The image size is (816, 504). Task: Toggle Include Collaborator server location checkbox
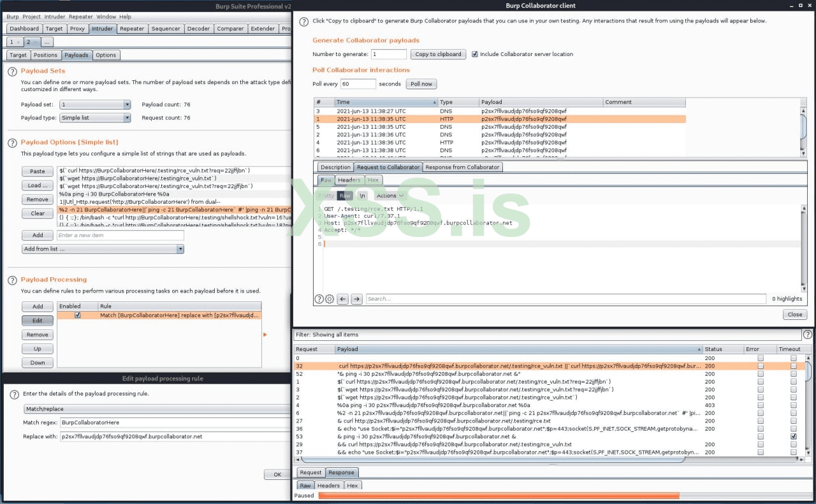(474, 54)
